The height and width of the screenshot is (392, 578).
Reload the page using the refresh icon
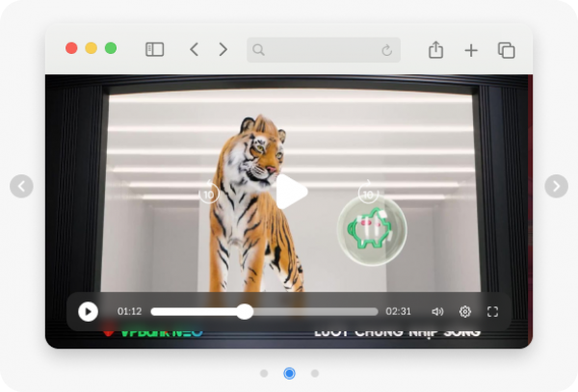point(387,50)
